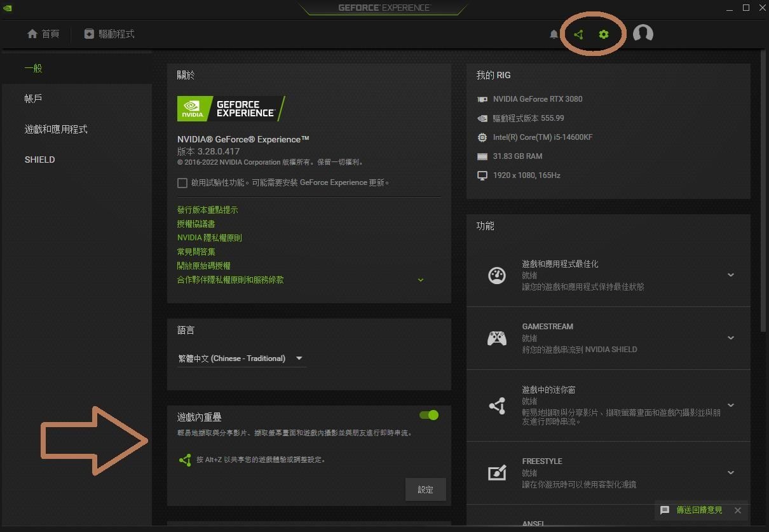Open the language dropdown

point(242,358)
